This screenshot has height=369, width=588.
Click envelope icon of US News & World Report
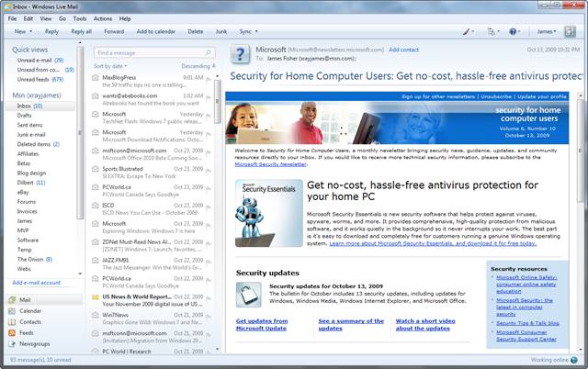click(96, 297)
